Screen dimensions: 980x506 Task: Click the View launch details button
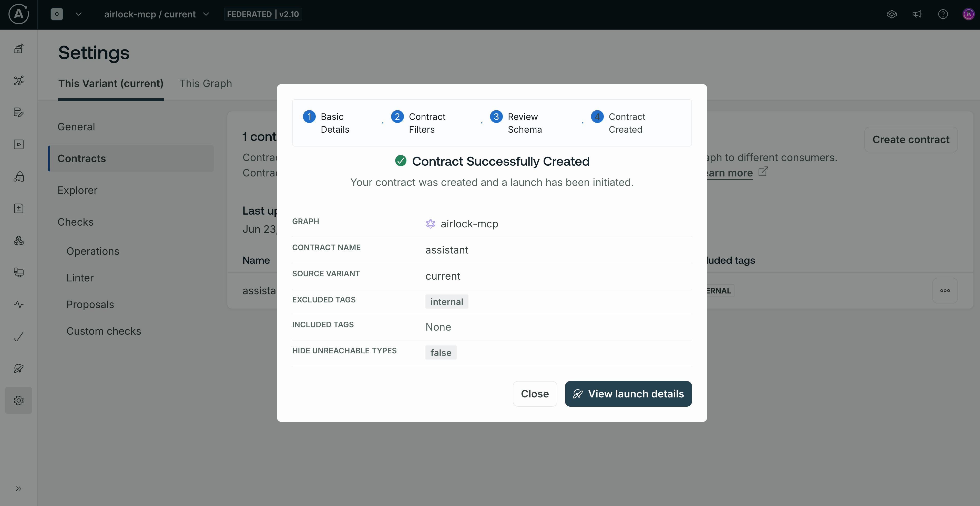pos(628,394)
